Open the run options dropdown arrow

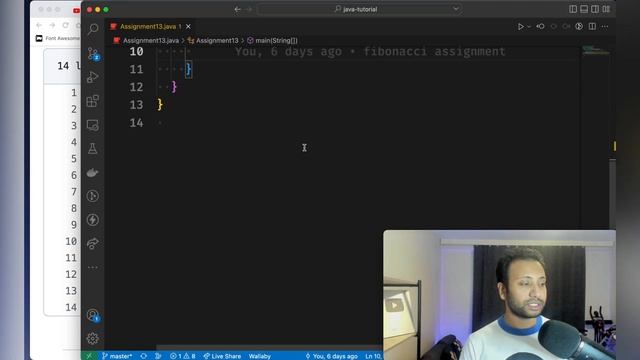pyautogui.click(x=529, y=27)
